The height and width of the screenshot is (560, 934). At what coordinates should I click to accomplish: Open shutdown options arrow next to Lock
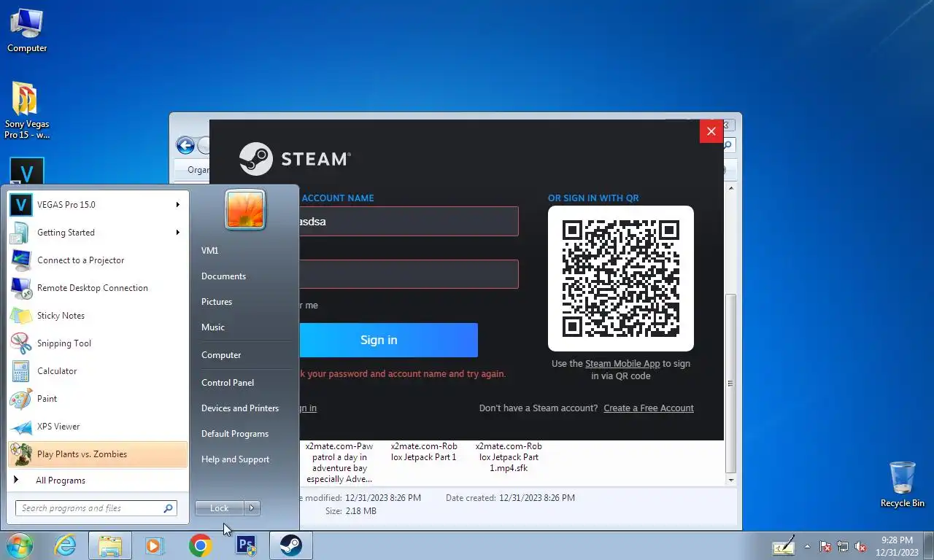click(x=252, y=508)
